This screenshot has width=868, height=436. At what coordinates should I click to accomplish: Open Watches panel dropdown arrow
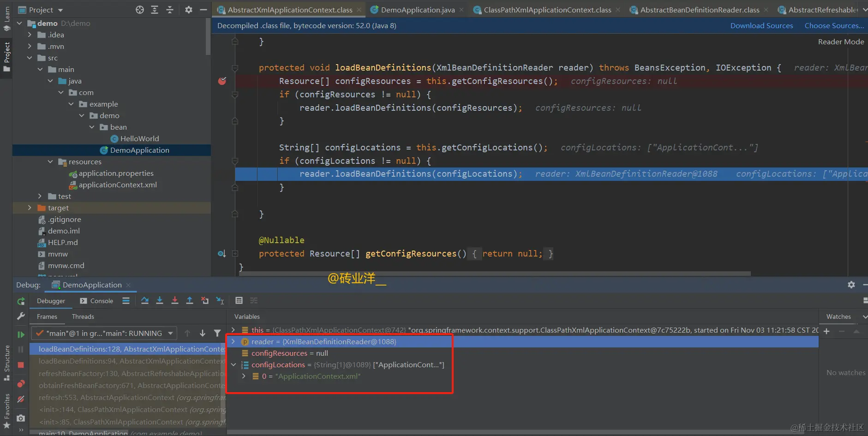point(865,317)
